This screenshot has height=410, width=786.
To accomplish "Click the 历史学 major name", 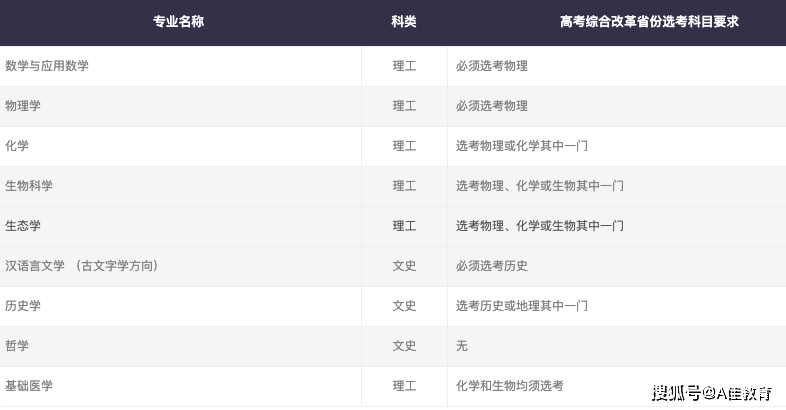I will tap(23, 306).
